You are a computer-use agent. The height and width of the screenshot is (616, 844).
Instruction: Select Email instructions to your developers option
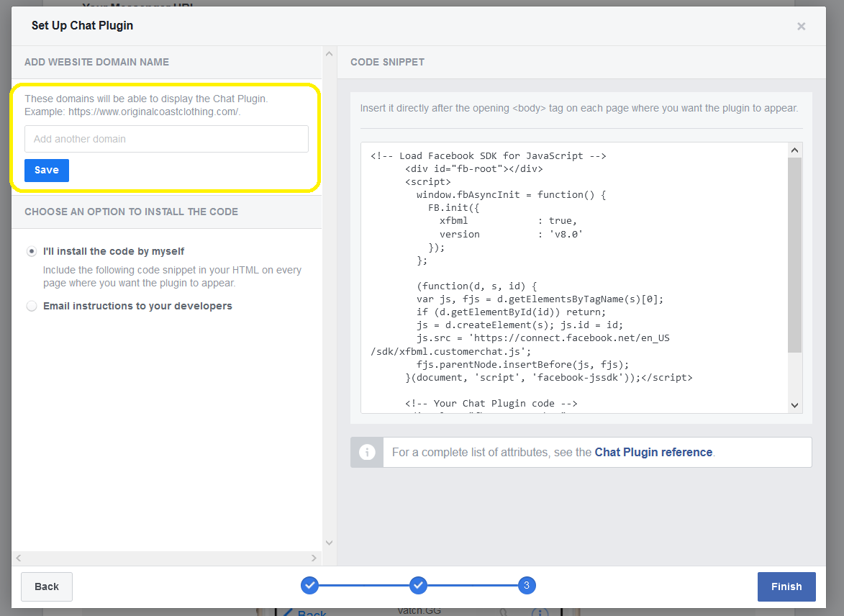click(x=32, y=306)
